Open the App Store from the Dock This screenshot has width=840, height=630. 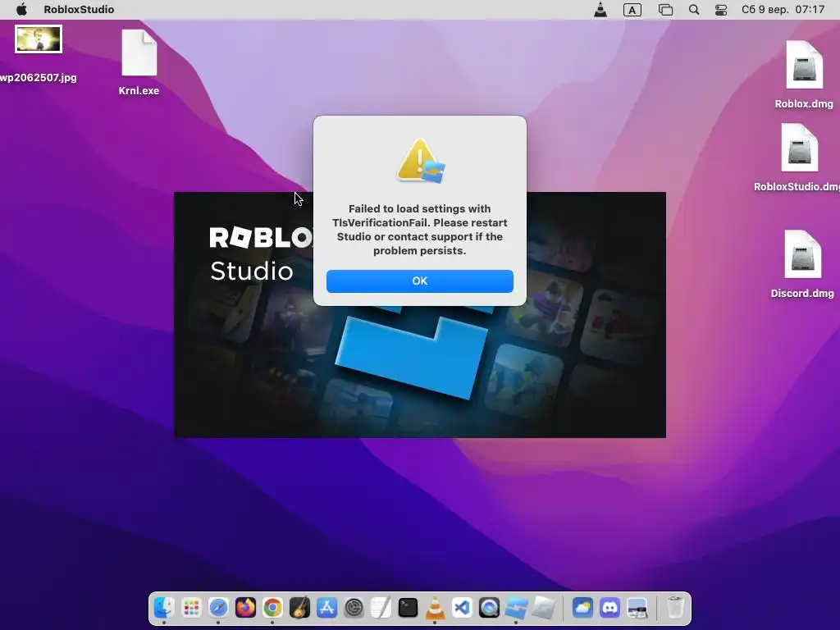(x=326, y=608)
